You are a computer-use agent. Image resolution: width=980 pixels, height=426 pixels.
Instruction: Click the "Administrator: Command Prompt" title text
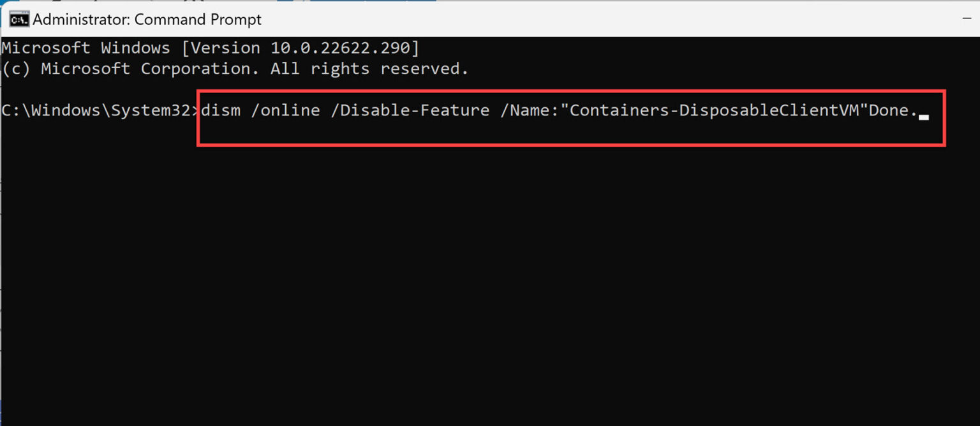point(147,20)
